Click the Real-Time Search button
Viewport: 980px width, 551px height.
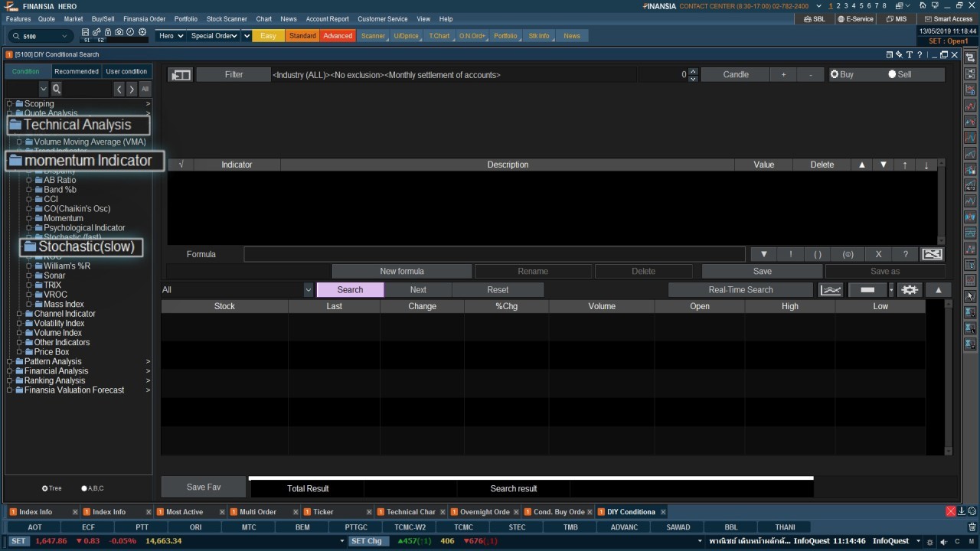pos(740,290)
